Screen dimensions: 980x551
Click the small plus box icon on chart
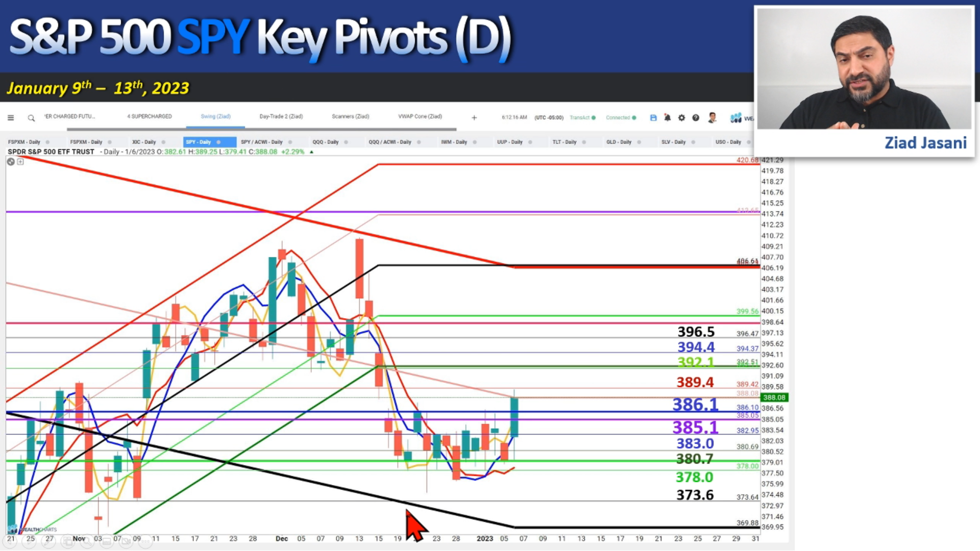coord(20,162)
